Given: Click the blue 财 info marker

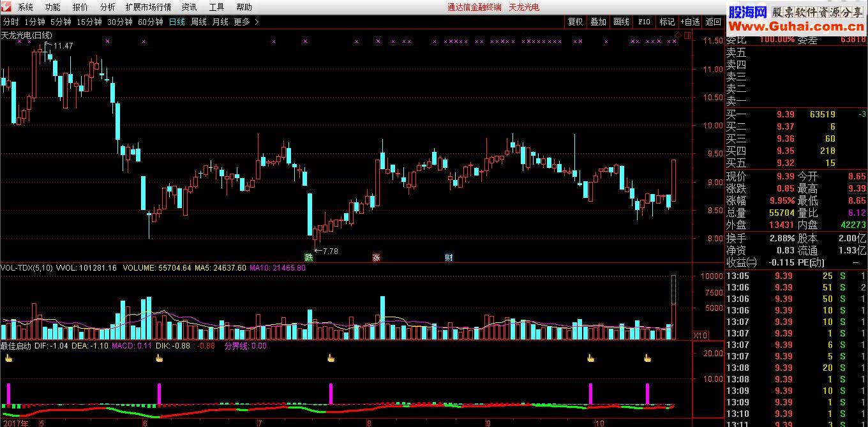Looking at the screenshot, I should click(449, 258).
